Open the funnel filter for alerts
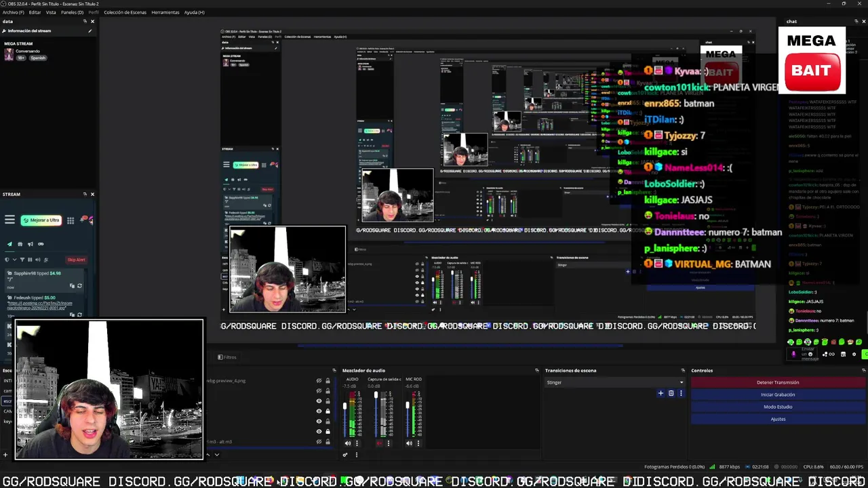This screenshot has width=868, height=488. (22, 260)
